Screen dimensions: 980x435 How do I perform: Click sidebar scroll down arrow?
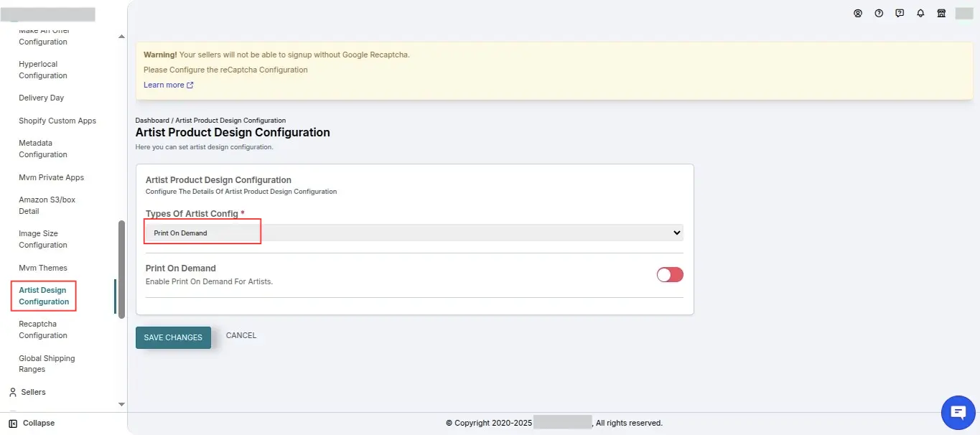121,405
